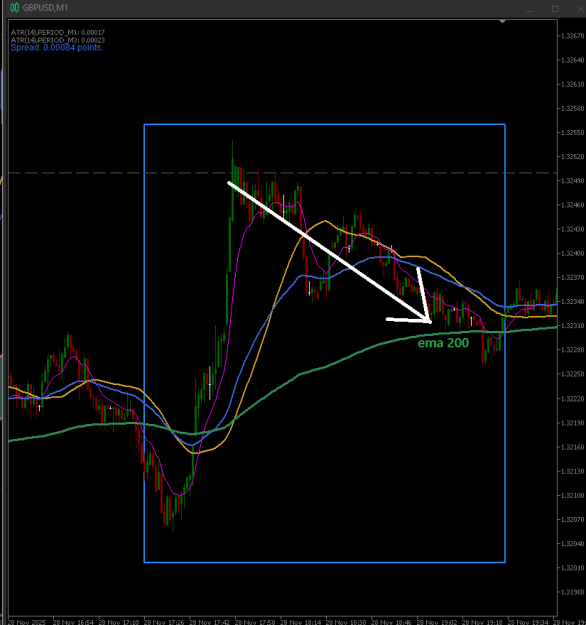Image resolution: width=586 pixels, height=625 pixels.
Task: Click the 1.32340 price on the scale
Action: coord(572,302)
